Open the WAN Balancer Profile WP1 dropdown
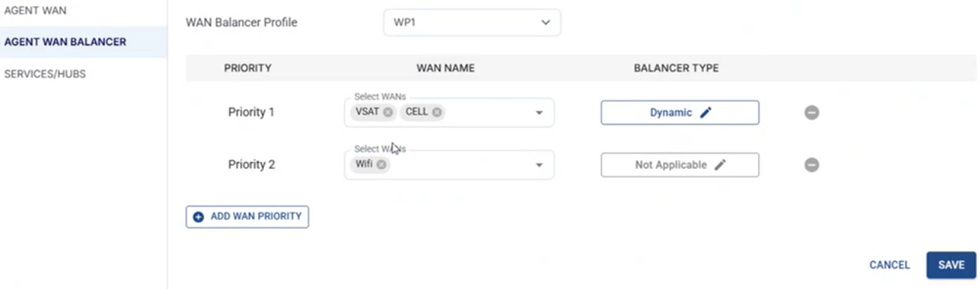 point(472,23)
